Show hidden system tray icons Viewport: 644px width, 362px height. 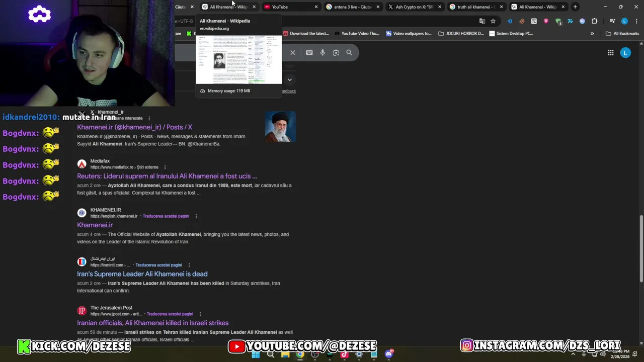(573, 354)
